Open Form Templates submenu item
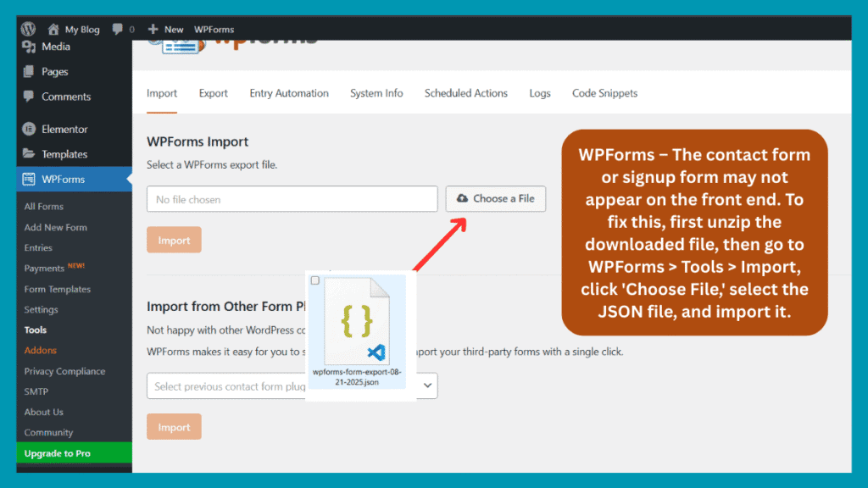868x488 pixels. pos(57,290)
